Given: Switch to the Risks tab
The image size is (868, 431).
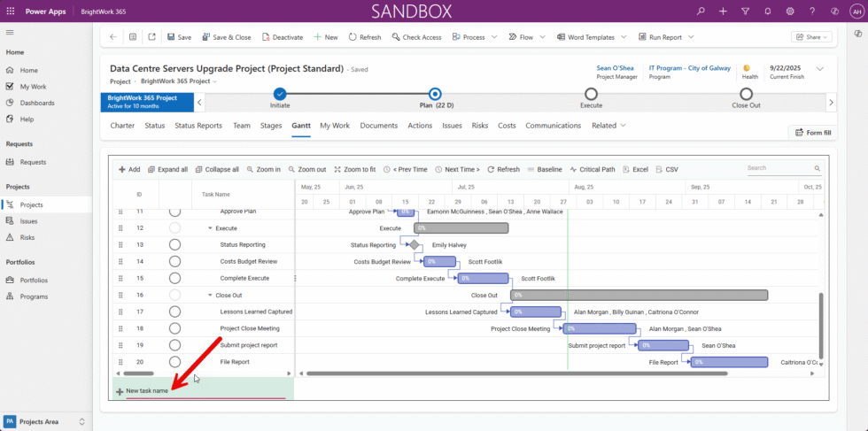Looking at the screenshot, I should [x=480, y=126].
